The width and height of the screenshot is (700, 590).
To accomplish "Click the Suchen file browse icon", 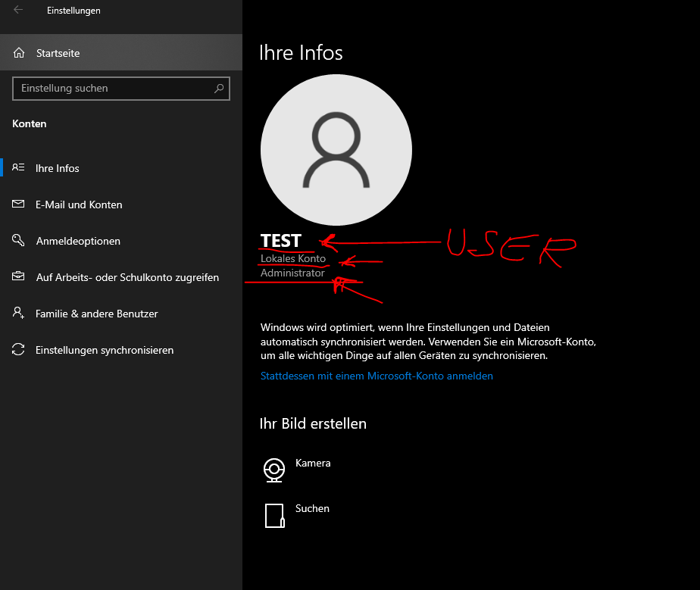I will [274, 516].
